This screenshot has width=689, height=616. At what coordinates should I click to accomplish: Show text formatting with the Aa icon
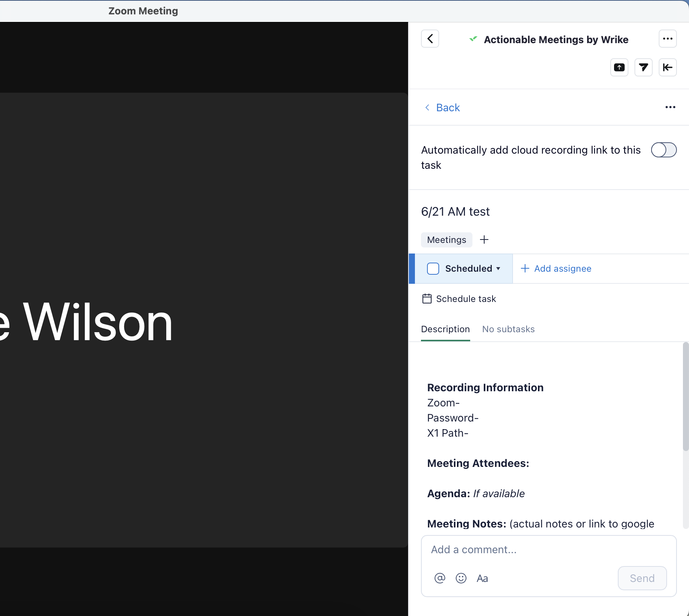482,578
